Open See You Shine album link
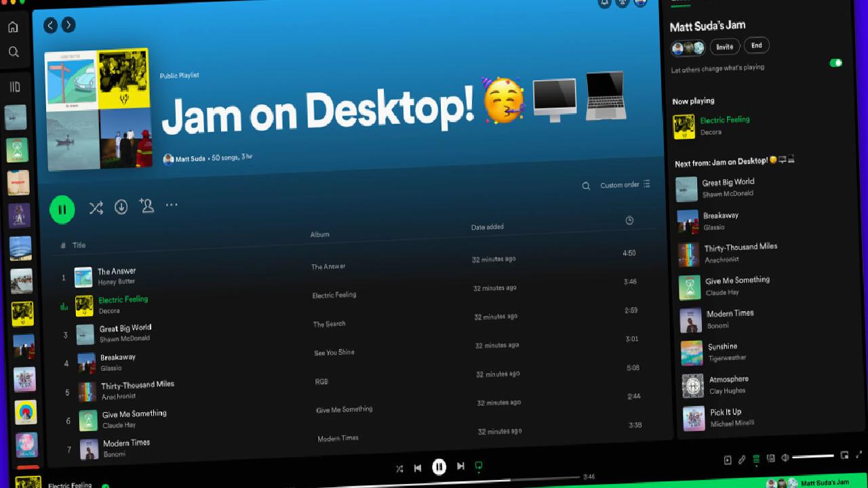The height and width of the screenshot is (488, 868). coord(334,352)
